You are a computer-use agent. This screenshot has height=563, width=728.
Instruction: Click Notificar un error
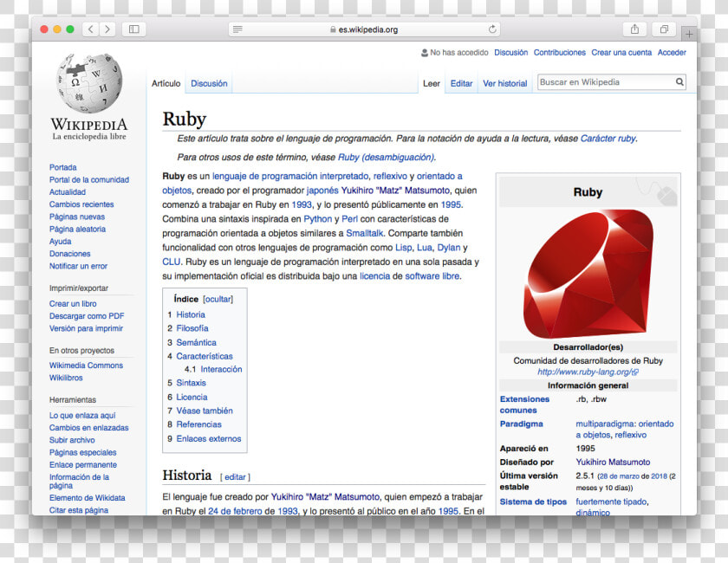[x=78, y=266]
